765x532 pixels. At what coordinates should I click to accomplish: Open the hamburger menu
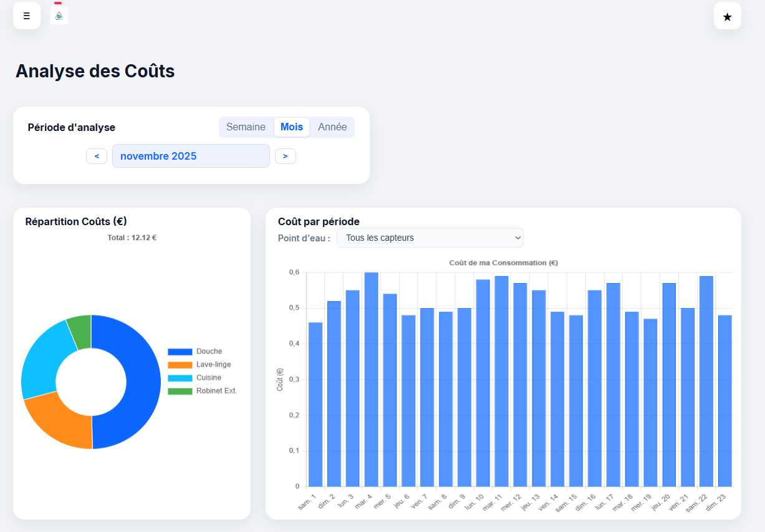click(27, 16)
